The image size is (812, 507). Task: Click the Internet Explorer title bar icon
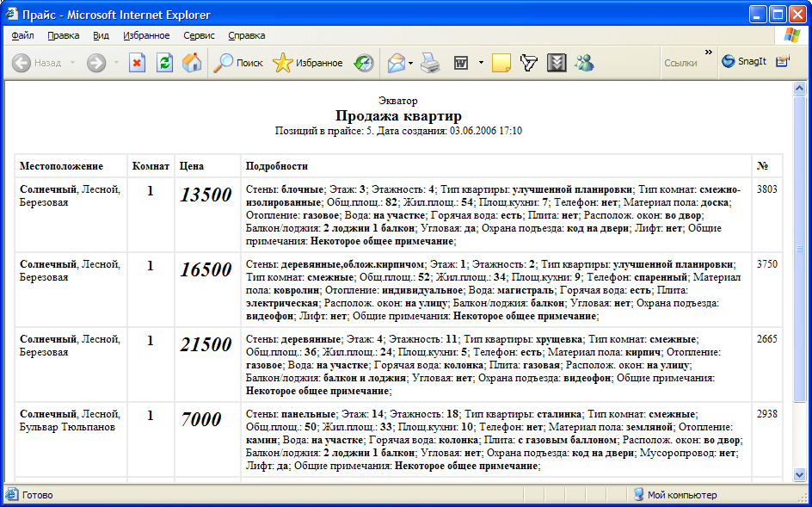(x=12, y=14)
